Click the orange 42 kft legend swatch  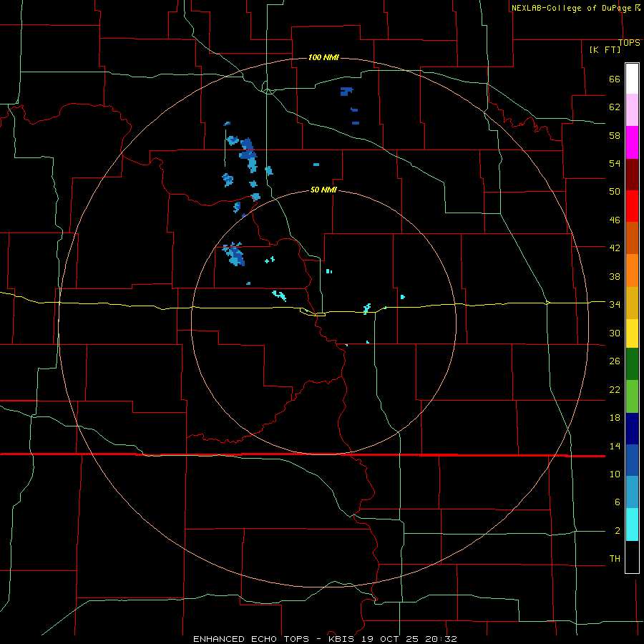632,270
